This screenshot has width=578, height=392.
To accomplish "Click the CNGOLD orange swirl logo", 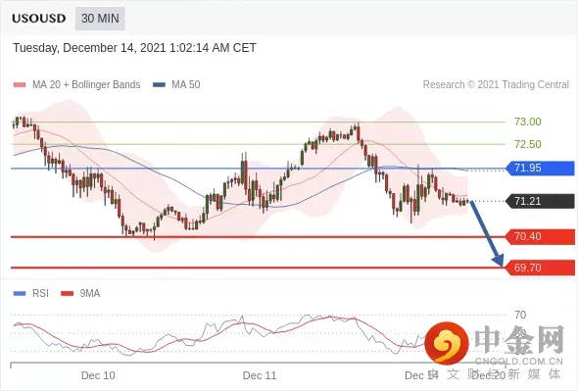I will pyautogui.click(x=447, y=343).
